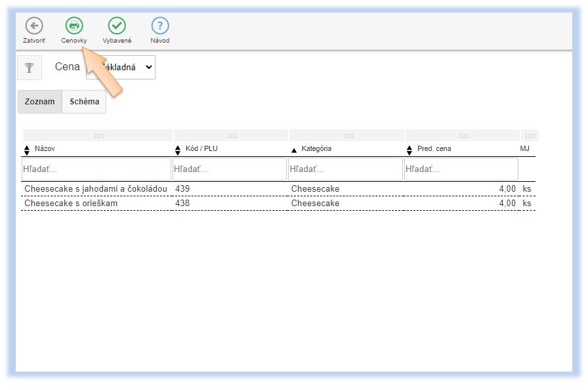Viewport: 588px width, 390px height.
Task: Sort by Kód / PLU column arrows
Action: point(178,149)
